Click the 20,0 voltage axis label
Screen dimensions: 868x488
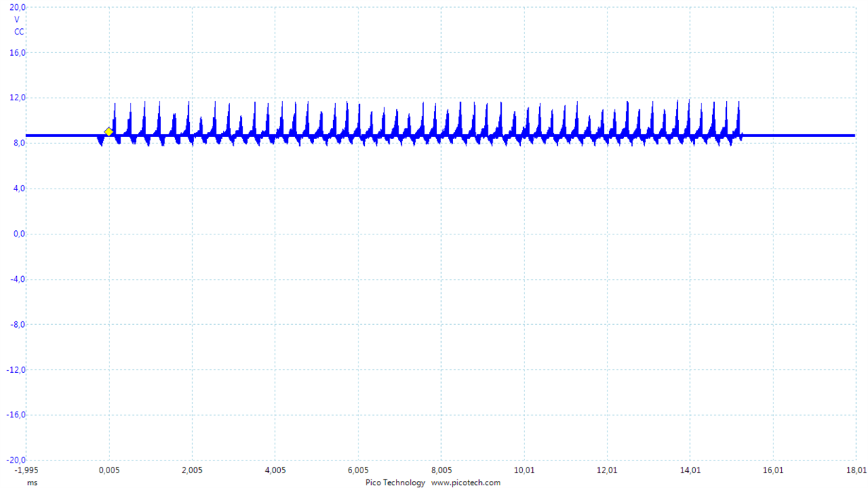tap(18, 7)
